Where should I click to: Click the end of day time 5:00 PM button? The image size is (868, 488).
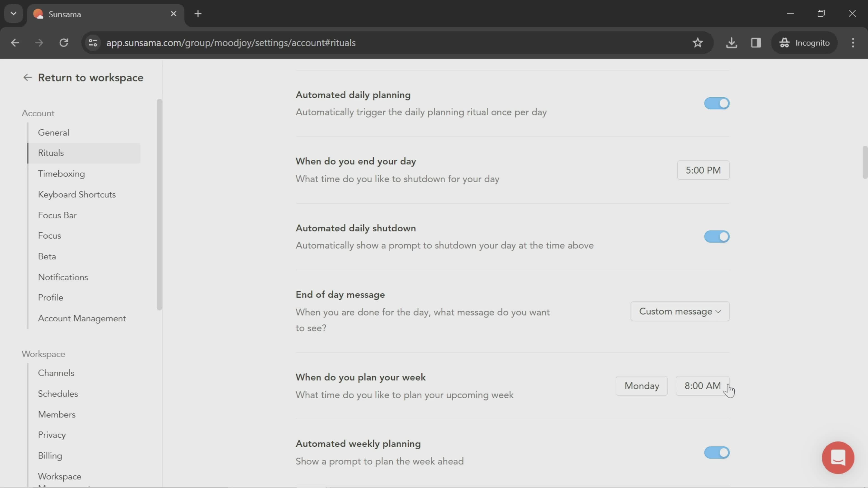tap(703, 170)
